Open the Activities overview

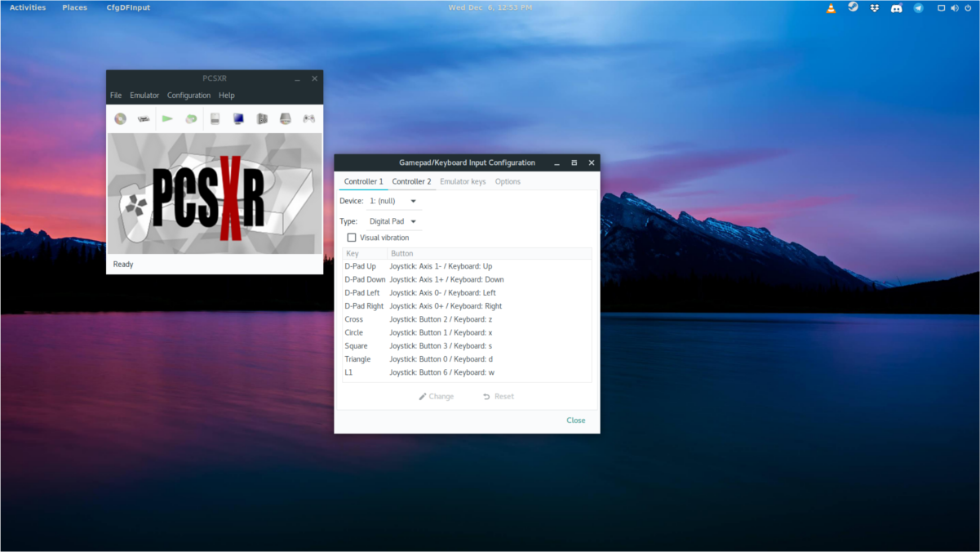28,7
